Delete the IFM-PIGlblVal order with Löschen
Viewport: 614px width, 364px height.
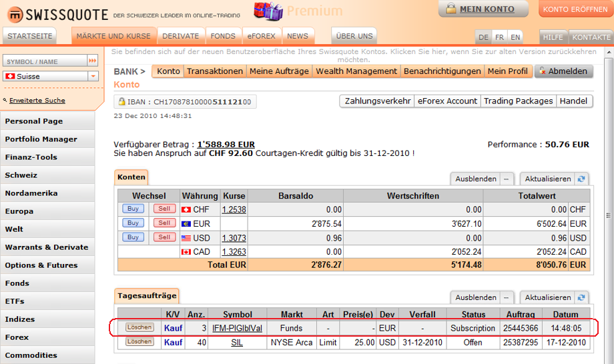point(139,327)
